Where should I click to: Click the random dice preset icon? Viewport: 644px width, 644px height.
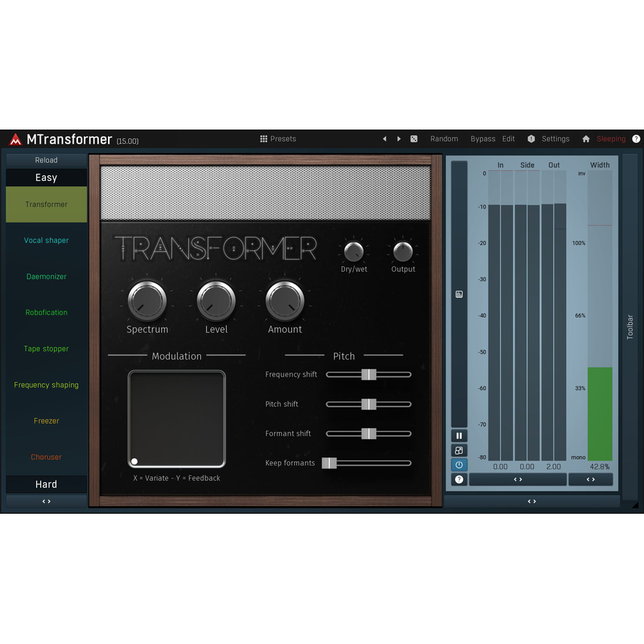414,139
